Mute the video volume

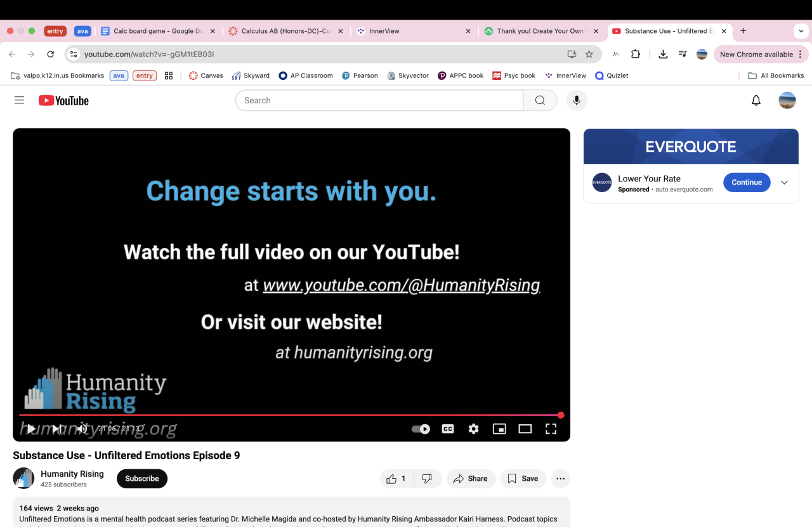[x=82, y=429]
